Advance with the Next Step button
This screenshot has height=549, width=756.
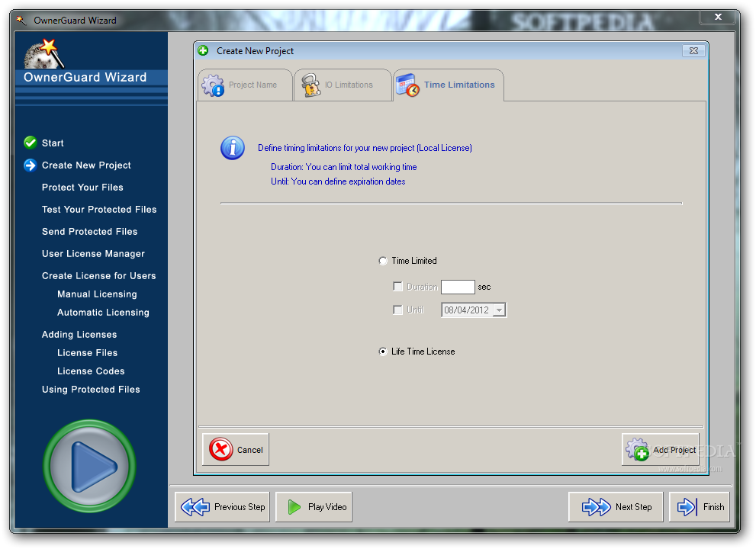click(616, 507)
